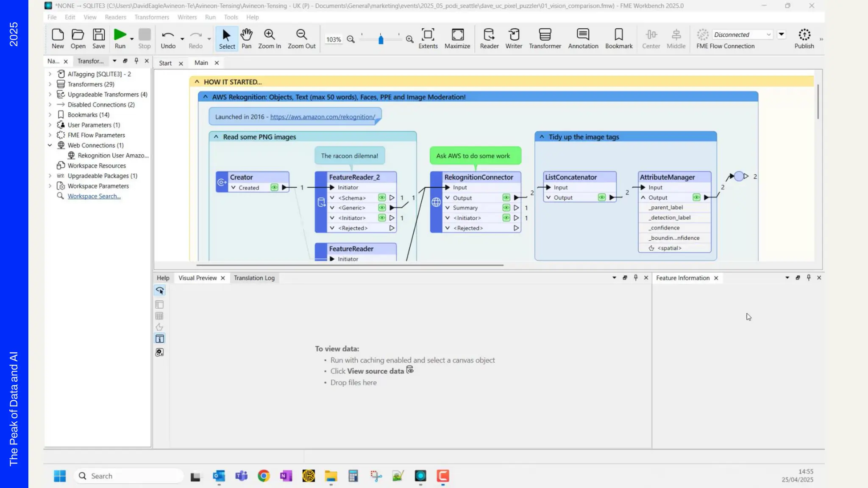Toggle inspection eye on Creator's Created port
868x488 pixels.
tap(274, 188)
